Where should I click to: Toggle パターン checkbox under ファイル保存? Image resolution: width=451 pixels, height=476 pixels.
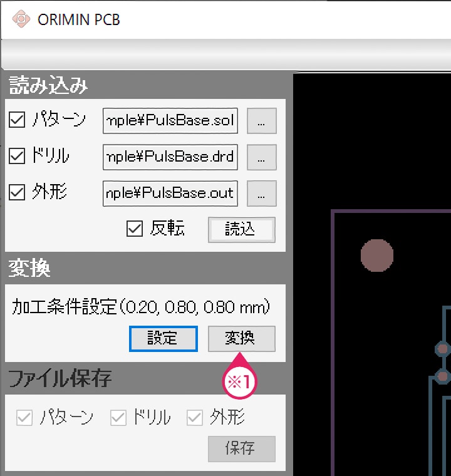click(x=24, y=418)
